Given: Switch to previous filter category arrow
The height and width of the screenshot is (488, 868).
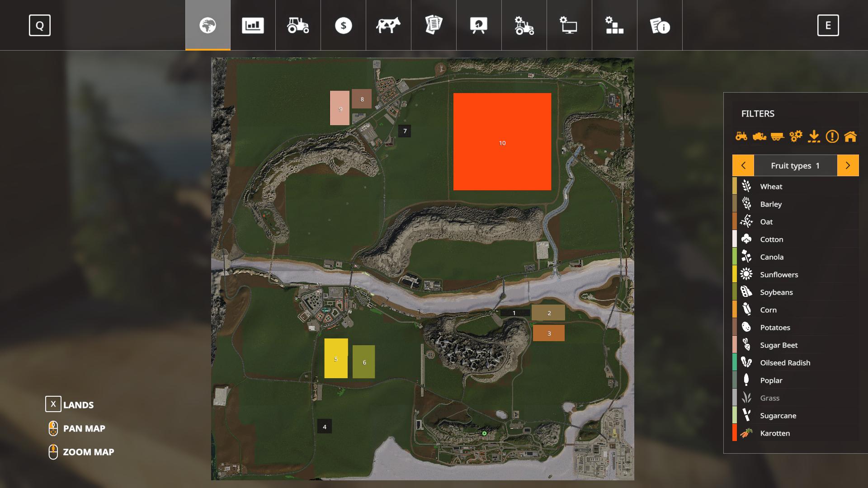Looking at the screenshot, I should click(x=743, y=165).
